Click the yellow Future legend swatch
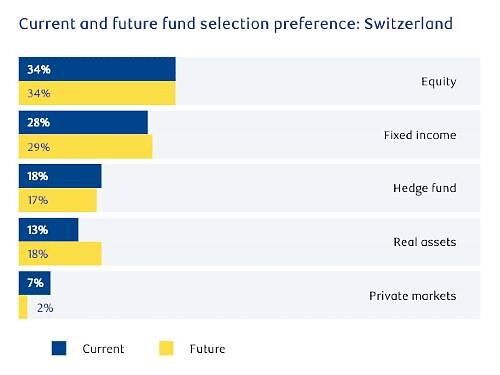This screenshot has width=500, height=375. coord(166,348)
